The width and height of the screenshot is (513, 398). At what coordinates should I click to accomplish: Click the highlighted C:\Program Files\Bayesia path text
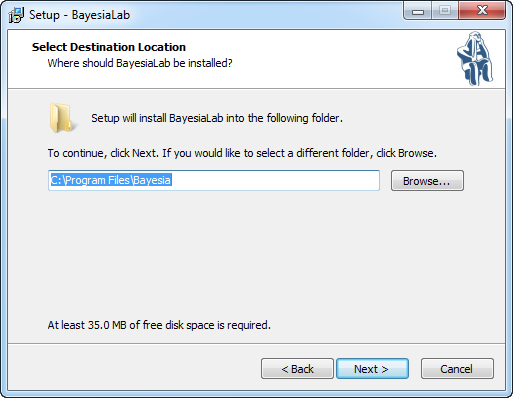pos(111,180)
